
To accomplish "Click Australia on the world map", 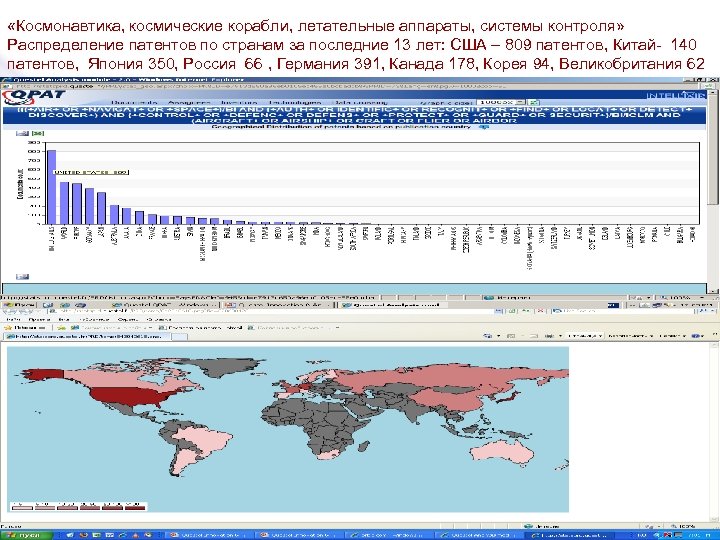I will pos(503,452).
